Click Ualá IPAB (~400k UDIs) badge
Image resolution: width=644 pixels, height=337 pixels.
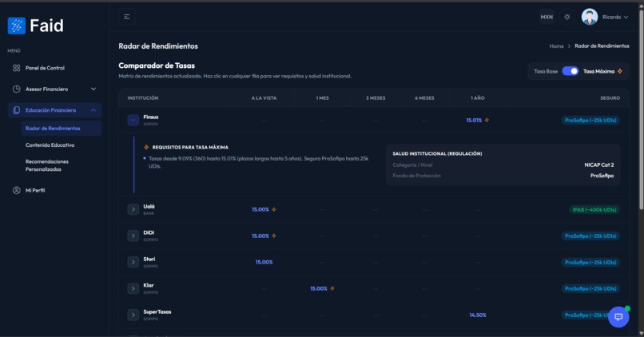coord(594,210)
